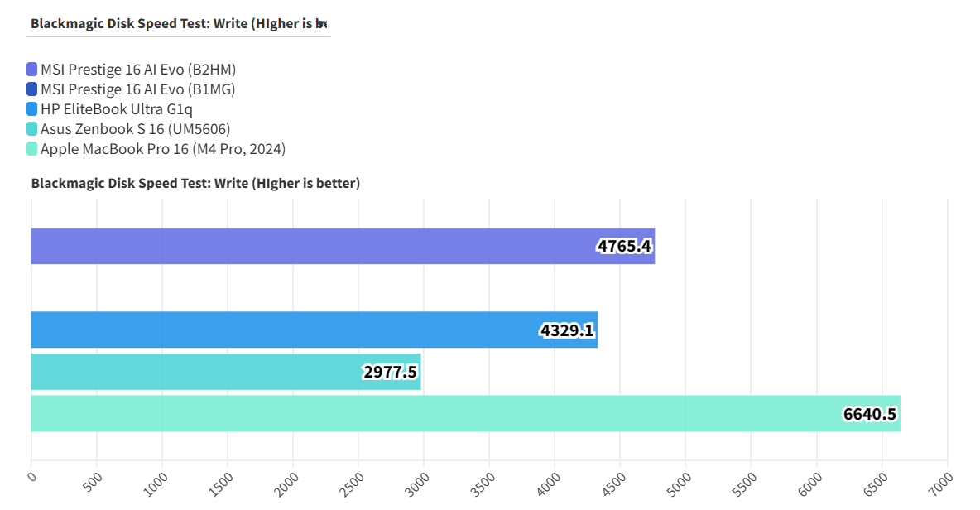Click the MSI Prestige B1MG legend color swatch
Screen dimensions: 980x510
click(x=32, y=89)
